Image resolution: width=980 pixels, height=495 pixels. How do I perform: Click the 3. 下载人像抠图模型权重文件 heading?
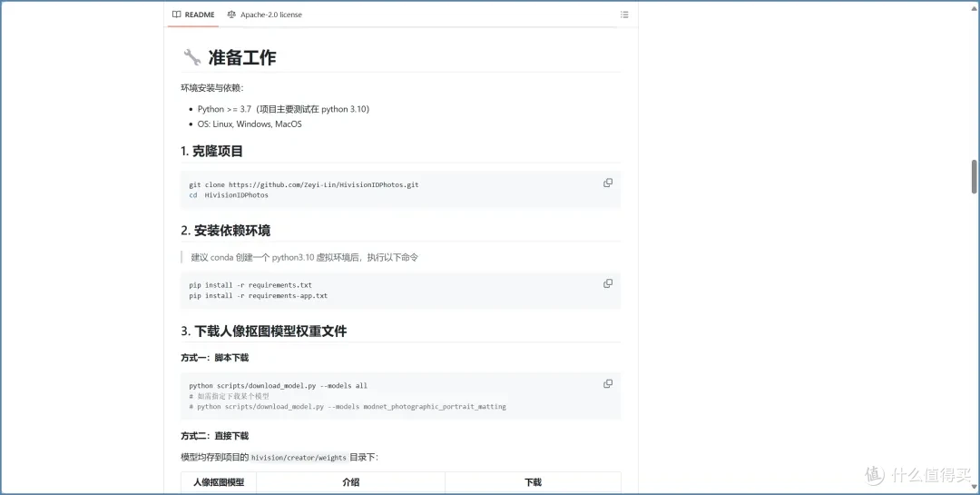(x=264, y=332)
